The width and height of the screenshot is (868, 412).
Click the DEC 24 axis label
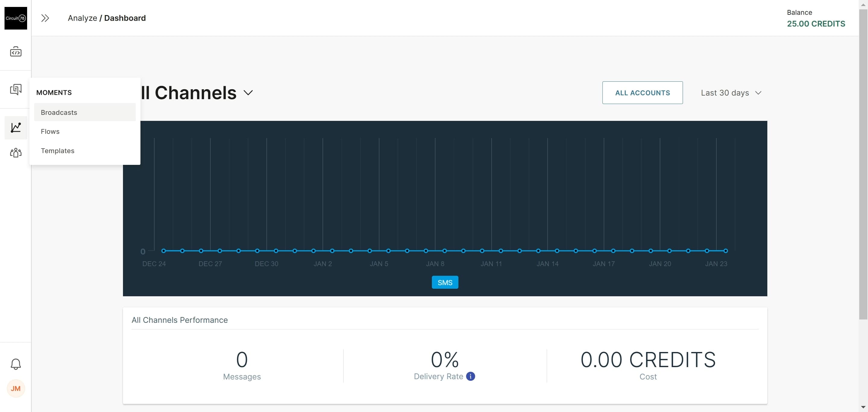point(154,264)
